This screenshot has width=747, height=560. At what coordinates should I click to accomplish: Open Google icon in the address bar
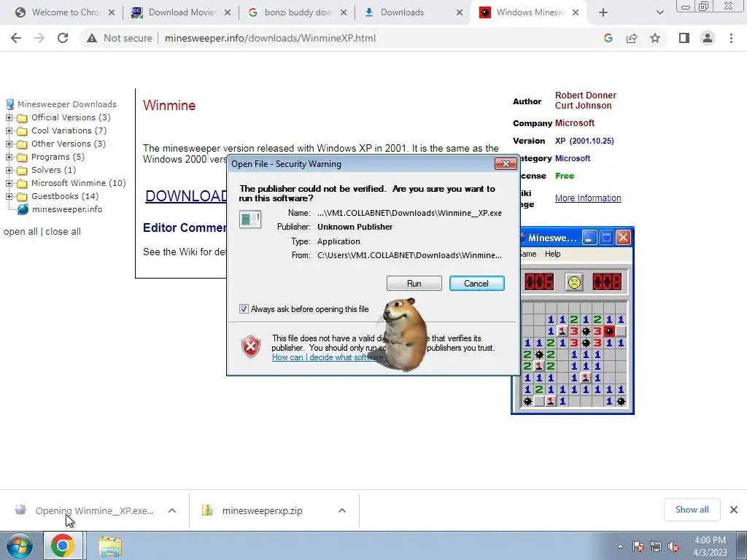(x=608, y=38)
